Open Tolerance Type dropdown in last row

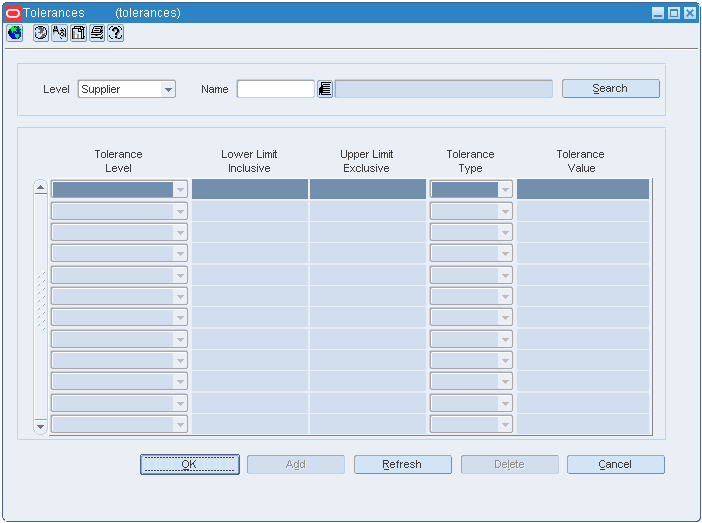pos(471,424)
